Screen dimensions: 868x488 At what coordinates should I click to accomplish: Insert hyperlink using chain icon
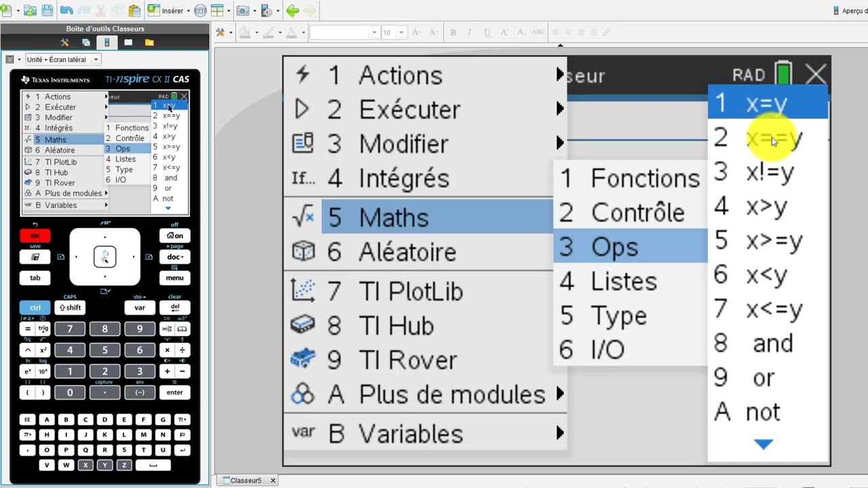(606, 32)
